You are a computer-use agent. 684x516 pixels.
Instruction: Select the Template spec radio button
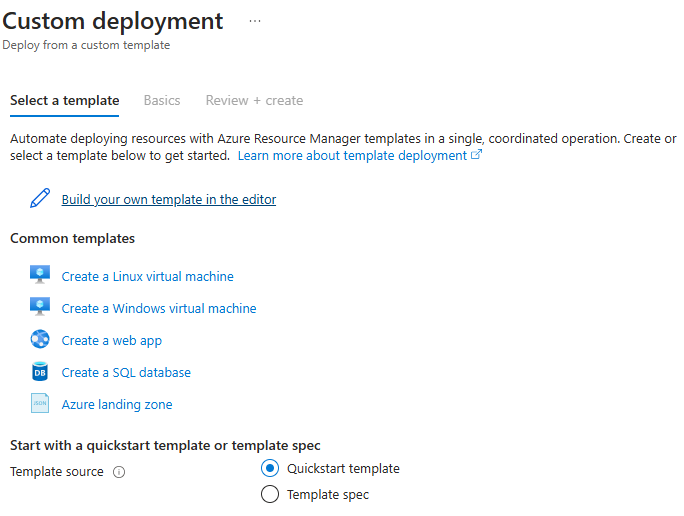click(x=270, y=494)
